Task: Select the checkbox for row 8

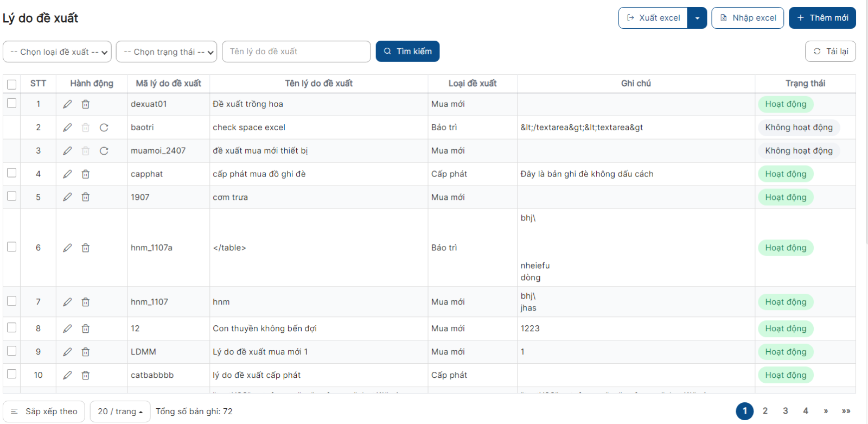Action: pyautogui.click(x=11, y=328)
